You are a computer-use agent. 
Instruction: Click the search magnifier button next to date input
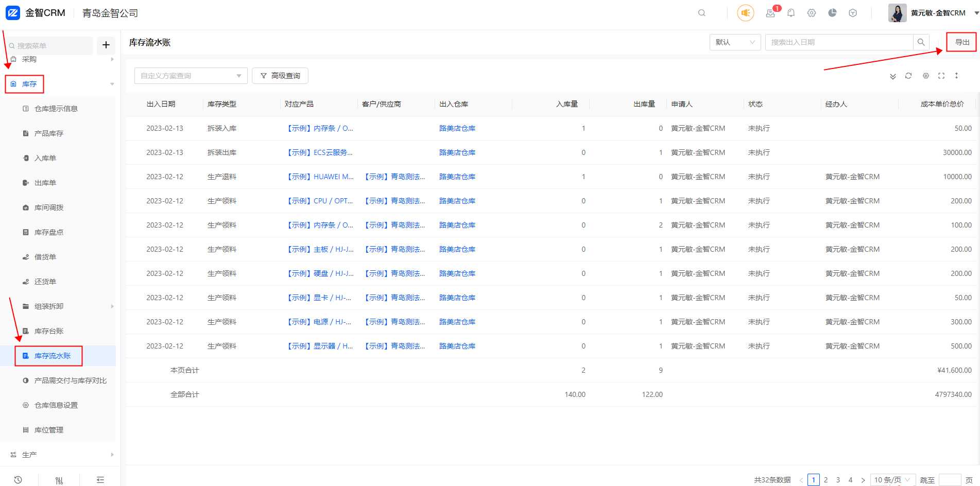pos(921,42)
